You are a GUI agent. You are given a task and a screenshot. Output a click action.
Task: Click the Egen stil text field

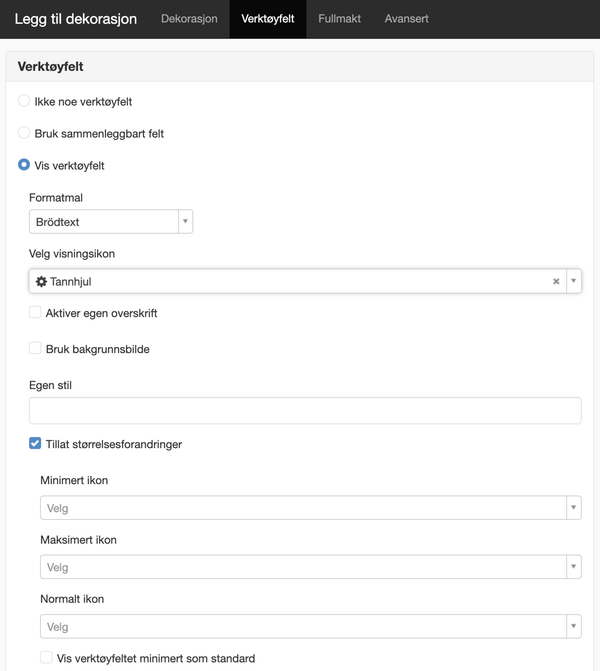tap(305, 411)
